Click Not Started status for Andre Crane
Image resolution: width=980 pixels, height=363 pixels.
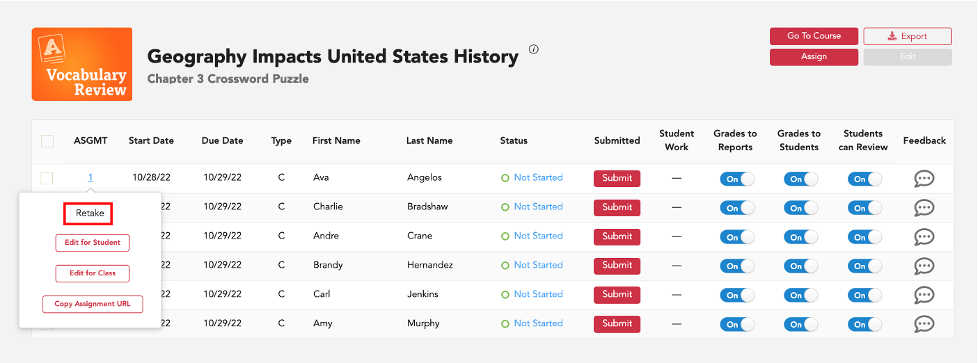click(538, 236)
